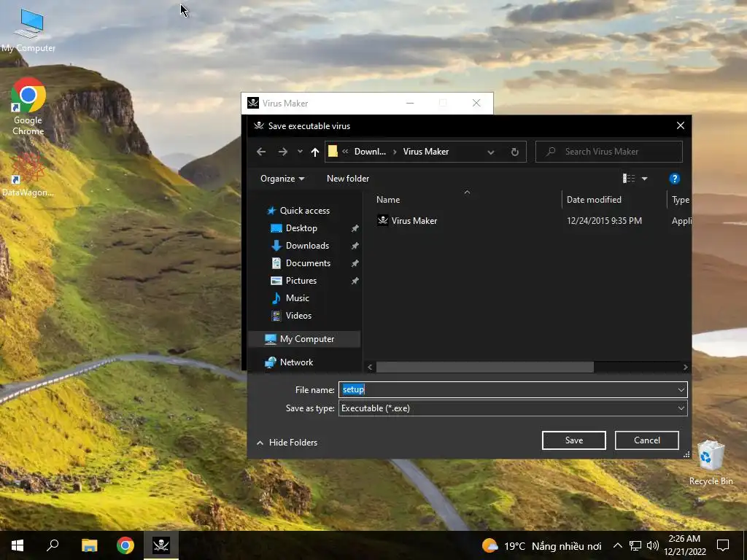Save the executable file

(x=574, y=440)
